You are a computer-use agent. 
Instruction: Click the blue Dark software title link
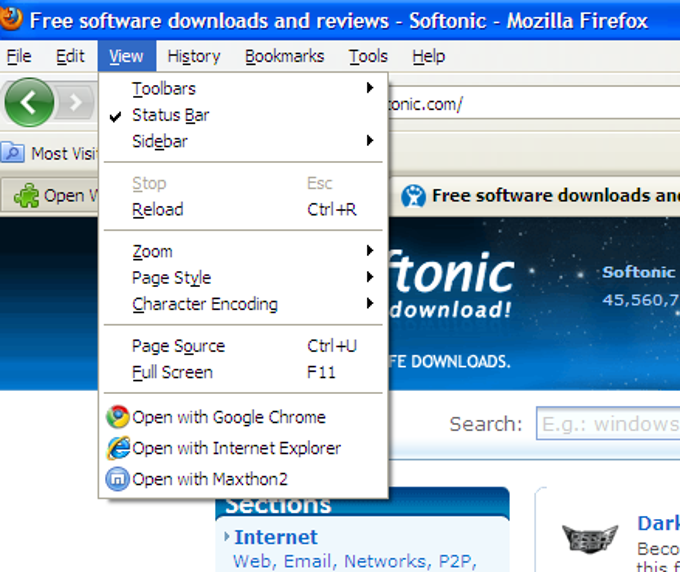pos(658,523)
